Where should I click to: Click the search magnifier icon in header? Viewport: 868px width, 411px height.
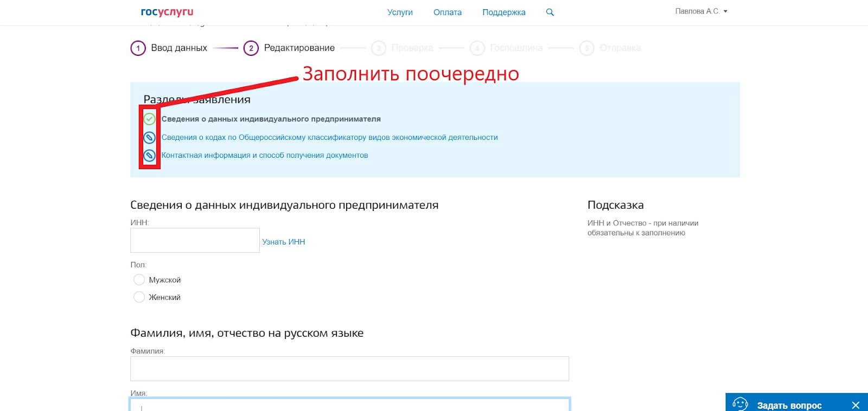coord(550,12)
